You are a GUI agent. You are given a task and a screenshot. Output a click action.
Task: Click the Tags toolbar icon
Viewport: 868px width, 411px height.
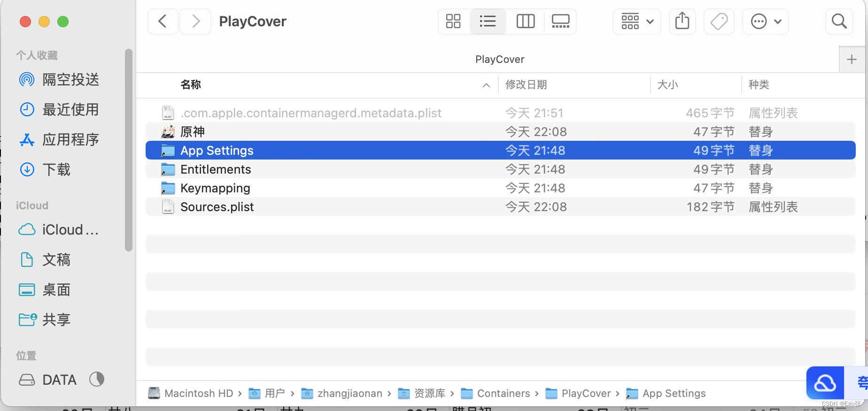[x=719, y=21]
